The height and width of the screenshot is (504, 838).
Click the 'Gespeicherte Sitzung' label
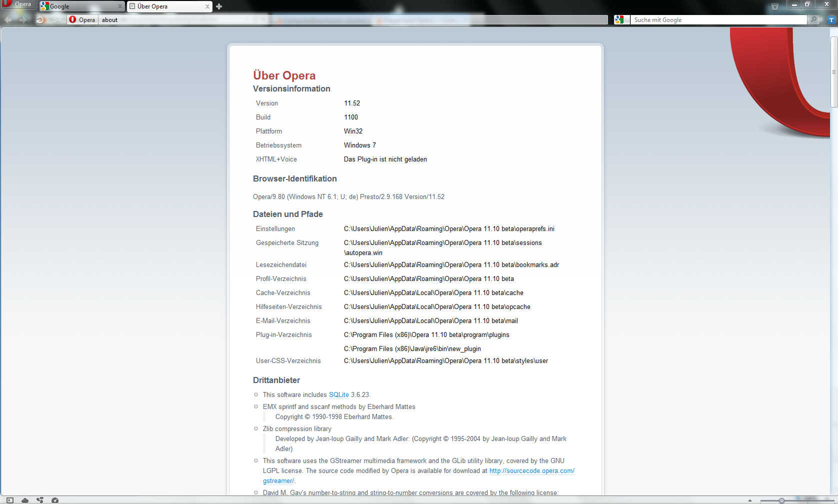pyautogui.click(x=287, y=243)
